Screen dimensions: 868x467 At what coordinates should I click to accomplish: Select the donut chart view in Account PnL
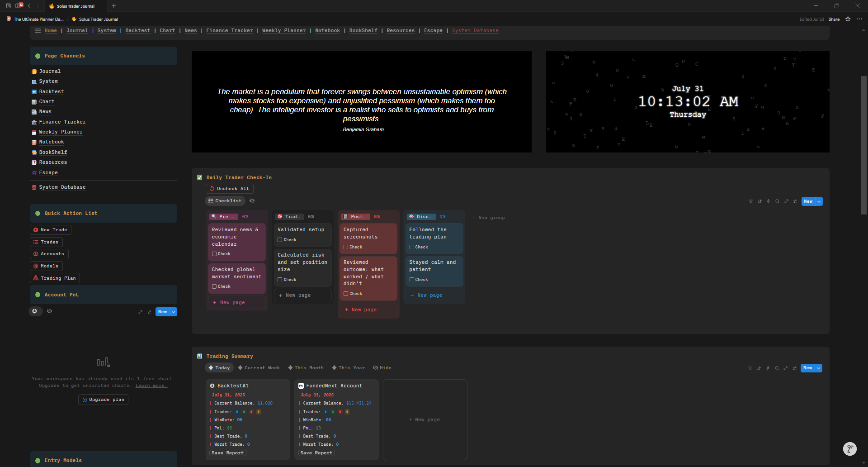click(35, 311)
